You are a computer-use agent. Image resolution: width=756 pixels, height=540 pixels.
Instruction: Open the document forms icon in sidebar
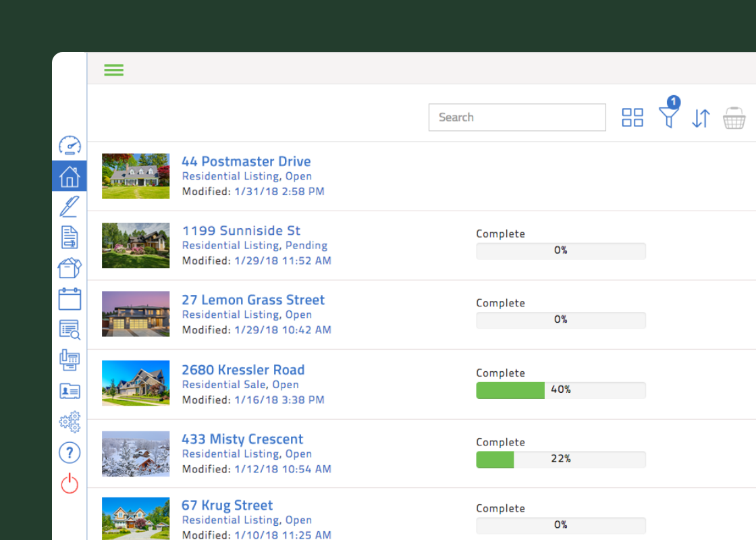coord(70,237)
